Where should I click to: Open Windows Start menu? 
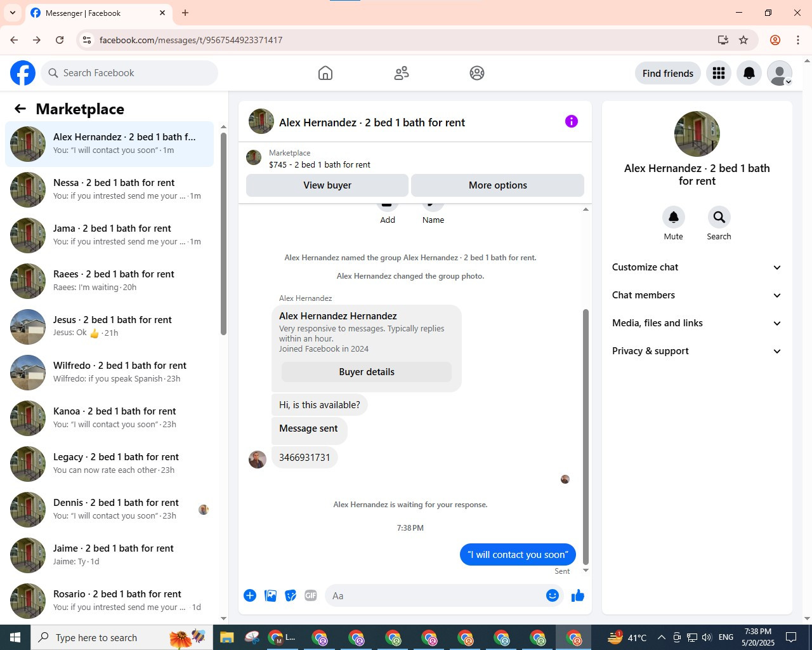click(15, 637)
